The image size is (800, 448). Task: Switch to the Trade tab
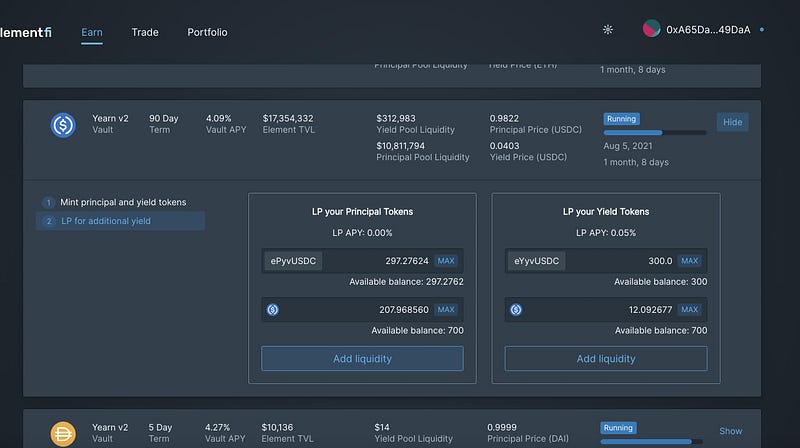145,32
